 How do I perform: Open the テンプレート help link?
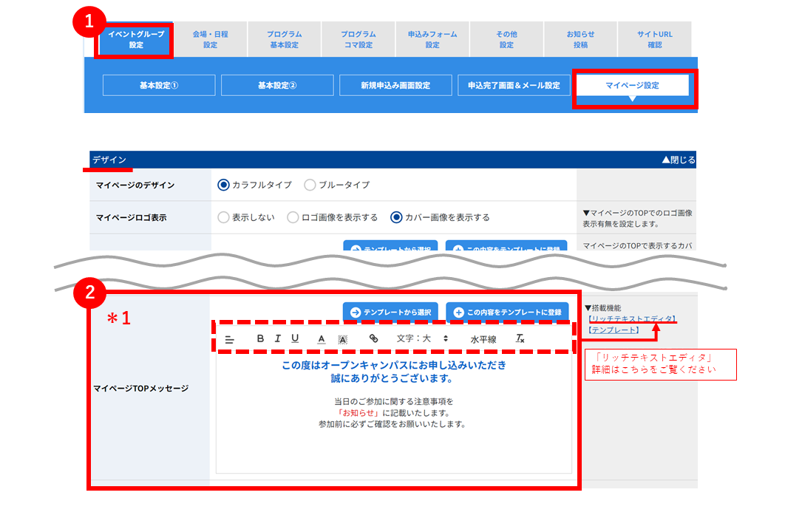[614, 330]
